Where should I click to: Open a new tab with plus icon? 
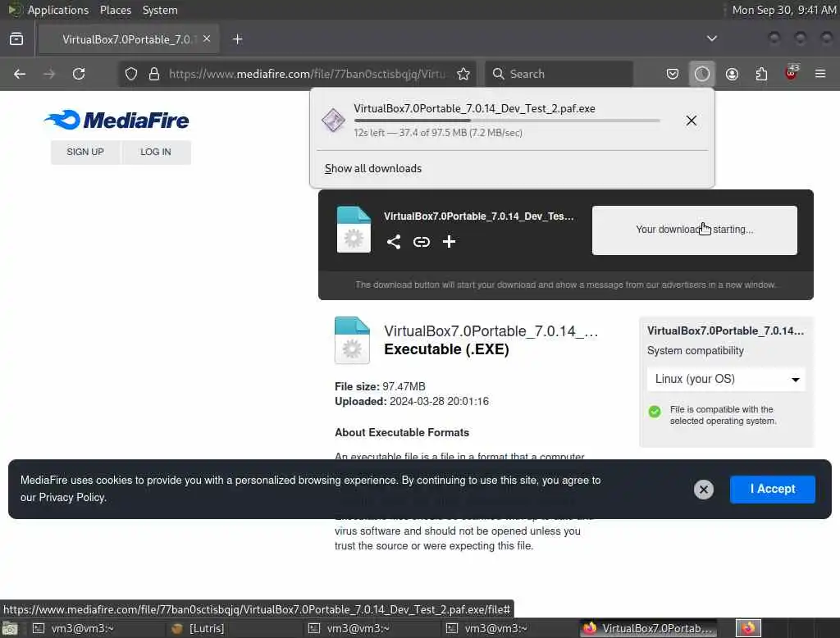point(237,39)
